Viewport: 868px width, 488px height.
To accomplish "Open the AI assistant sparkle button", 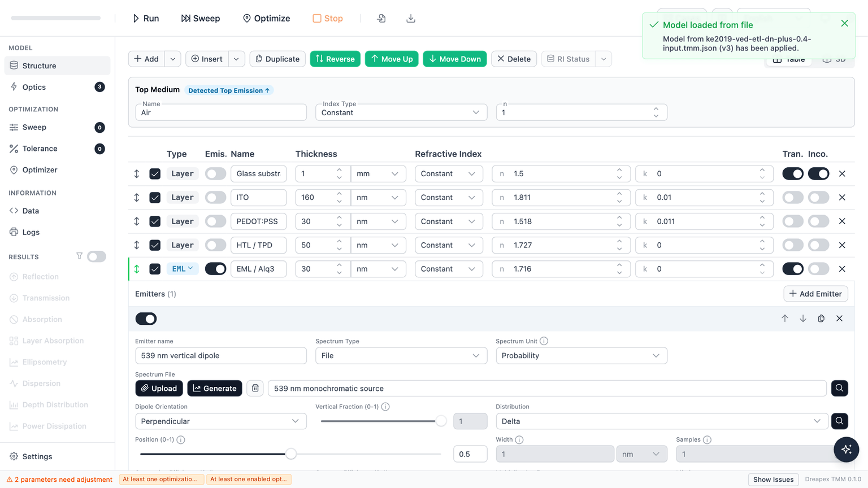I will [x=846, y=450].
